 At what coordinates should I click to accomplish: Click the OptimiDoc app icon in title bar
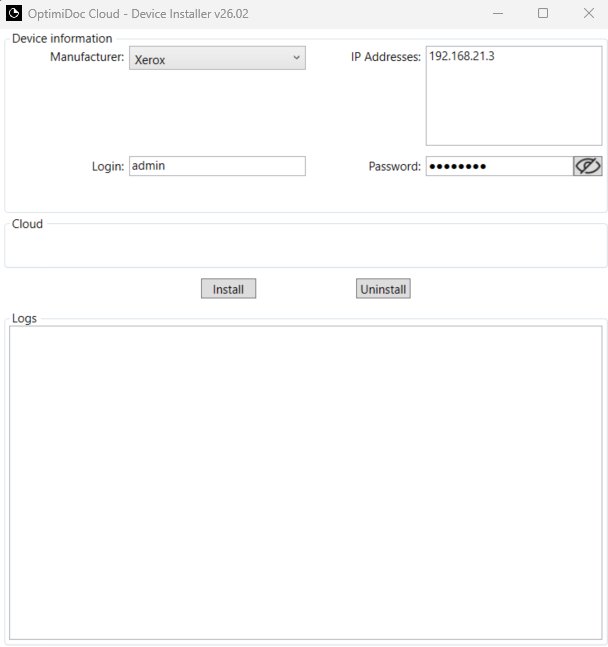tap(14, 13)
